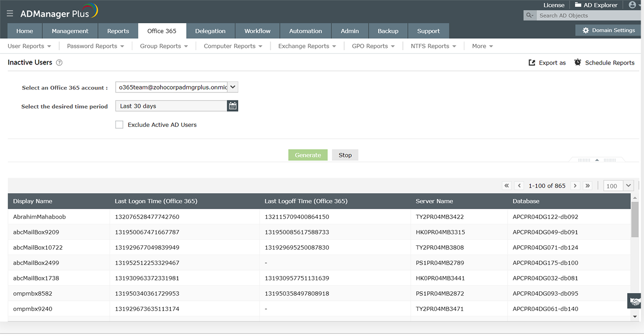The height and width of the screenshot is (336, 644).
Task: Expand the NTFS Reports menu
Action: click(x=433, y=46)
